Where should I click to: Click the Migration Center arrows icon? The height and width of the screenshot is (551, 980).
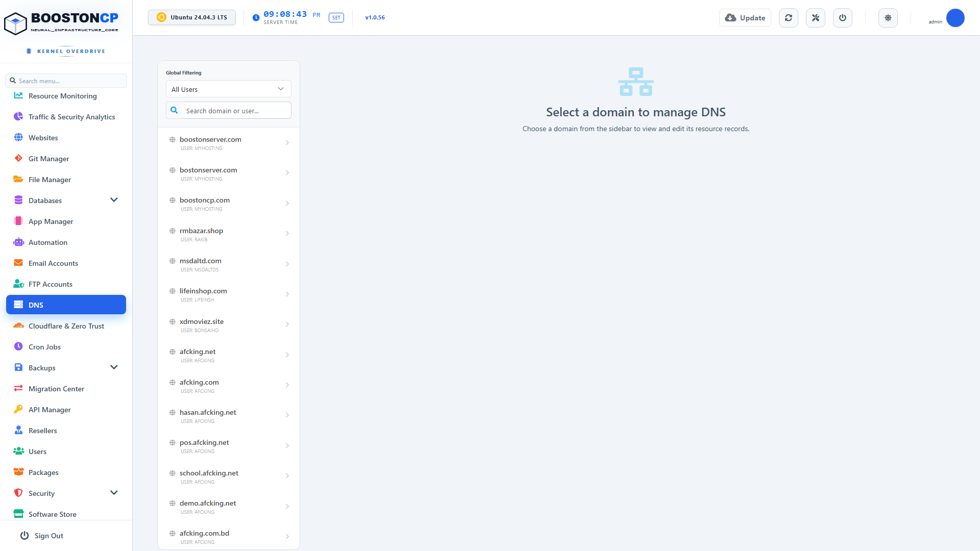(18, 389)
